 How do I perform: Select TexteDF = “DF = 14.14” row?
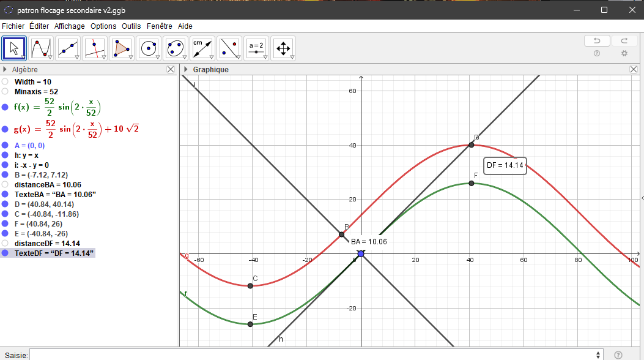(x=54, y=253)
